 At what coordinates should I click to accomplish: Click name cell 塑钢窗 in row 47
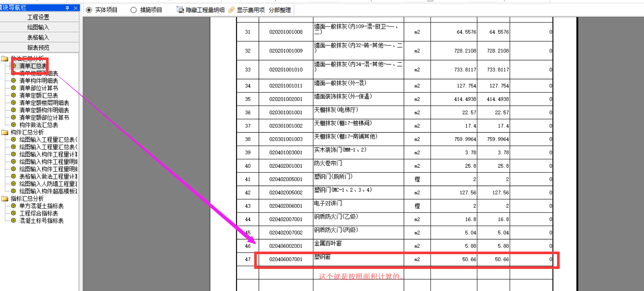click(x=358, y=259)
